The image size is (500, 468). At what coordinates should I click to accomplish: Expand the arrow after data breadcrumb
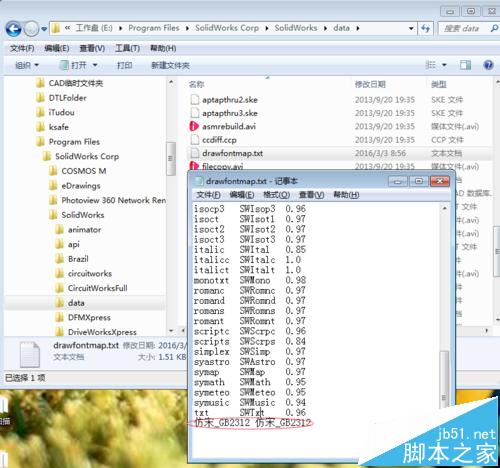tap(358, 29)
